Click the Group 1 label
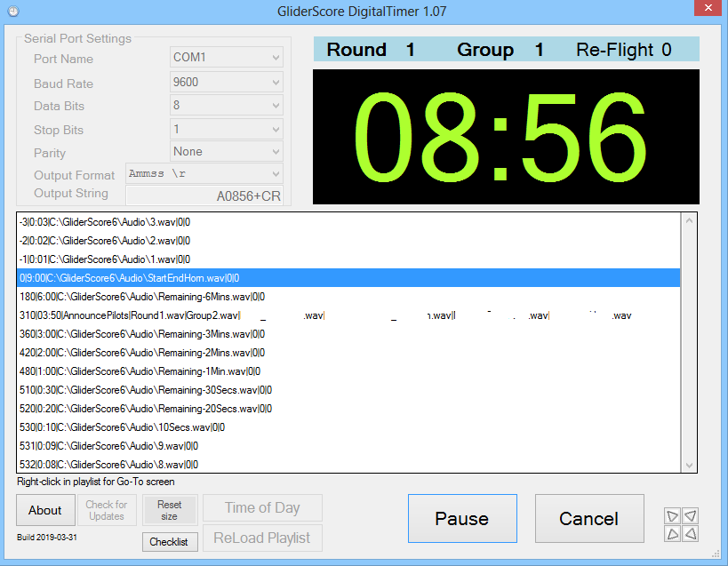Image resolution: width=728 pixels, height=566 pixels. pos(500,50)
